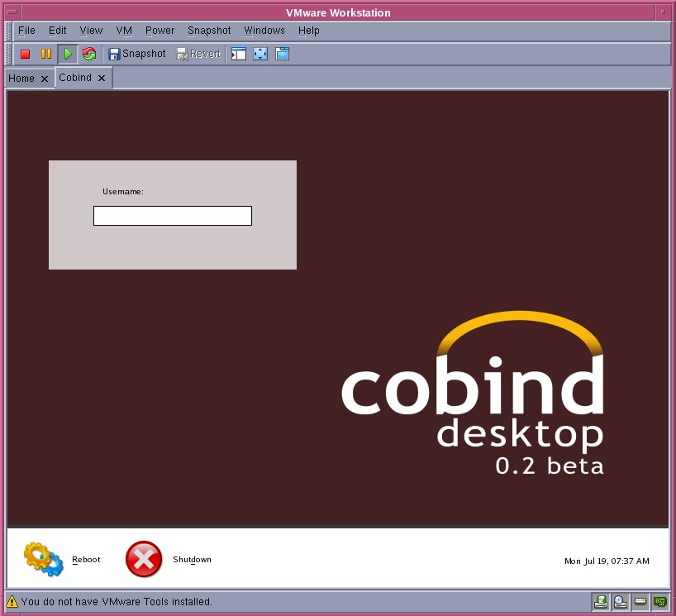Click the red Power Off stop icon
Screen dimensions: 676x616
point(25,54)
